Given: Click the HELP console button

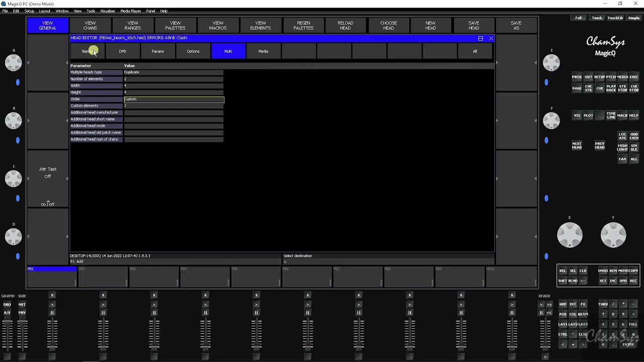Looking at the screenshot, I should click(x=634, y=115).
